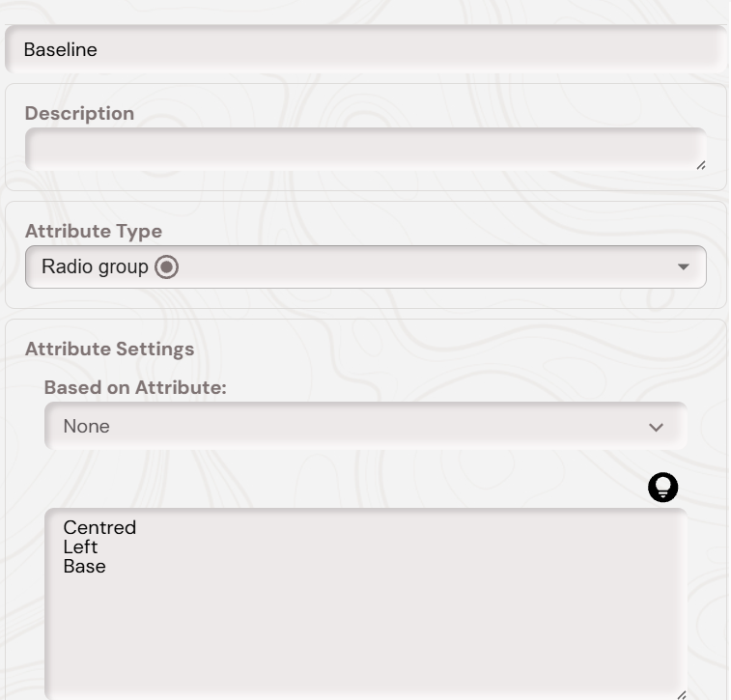Place cursor on the "Base" option line
Viewport: 731px width, 700px height.
point(85,567)
